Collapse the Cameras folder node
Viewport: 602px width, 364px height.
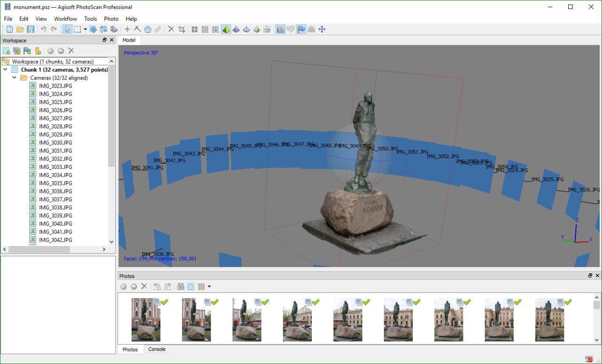[x=15, y=78]
